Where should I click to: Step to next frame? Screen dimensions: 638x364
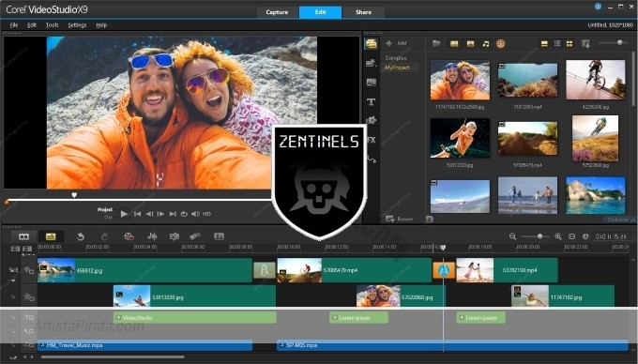(x=160, y=214)
